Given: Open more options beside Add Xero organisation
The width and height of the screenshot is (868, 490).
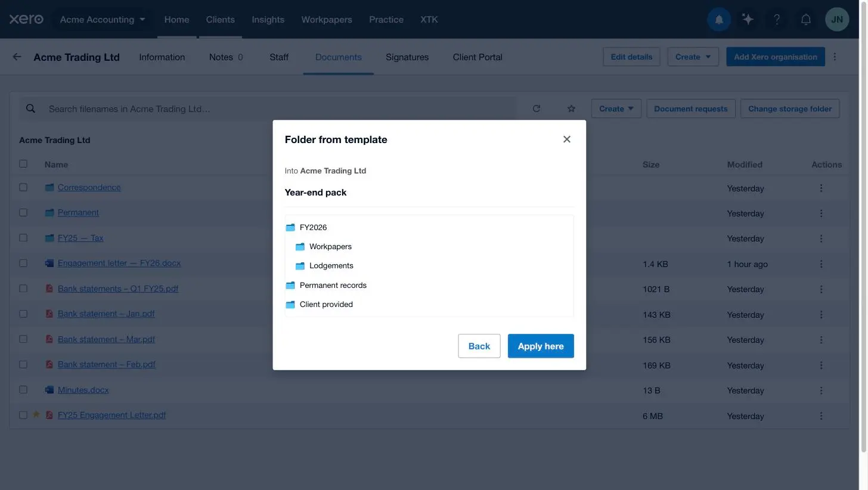Looking at the screenshot, I should [x=835, y=57].
